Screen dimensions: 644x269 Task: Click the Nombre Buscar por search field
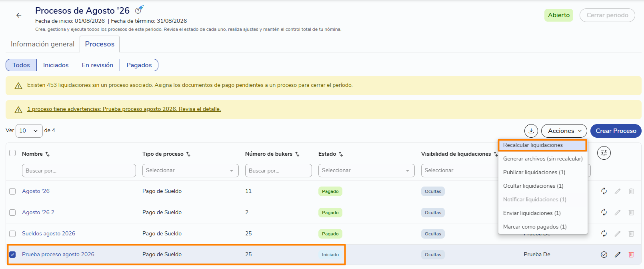point(79,171)
